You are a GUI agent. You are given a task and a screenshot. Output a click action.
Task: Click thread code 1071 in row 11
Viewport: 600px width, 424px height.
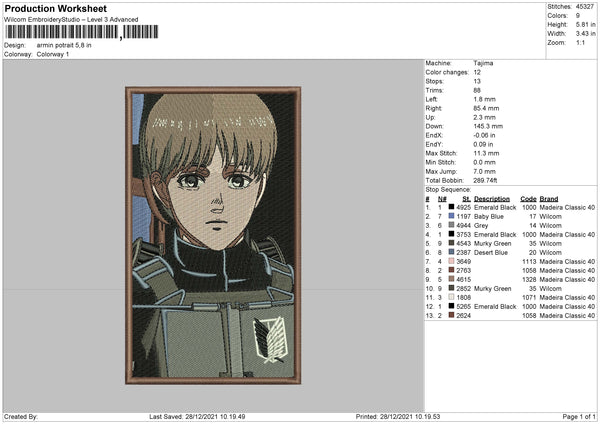[x=529, y=297]
